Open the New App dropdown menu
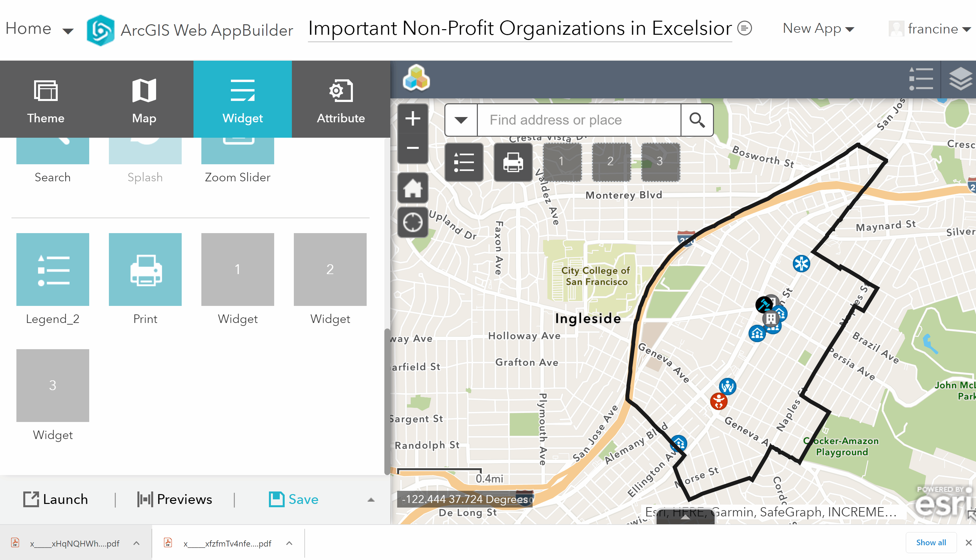Screen dimensions: 976x560 click(818, 29)
